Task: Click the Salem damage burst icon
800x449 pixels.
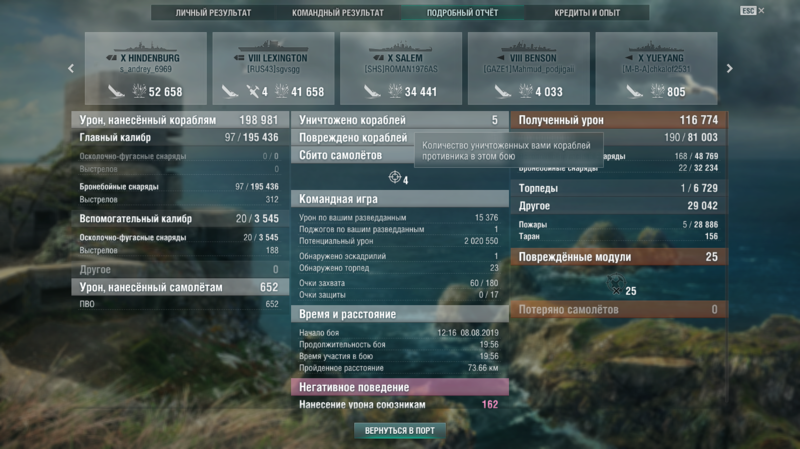Action: click(x=395, y=91)
